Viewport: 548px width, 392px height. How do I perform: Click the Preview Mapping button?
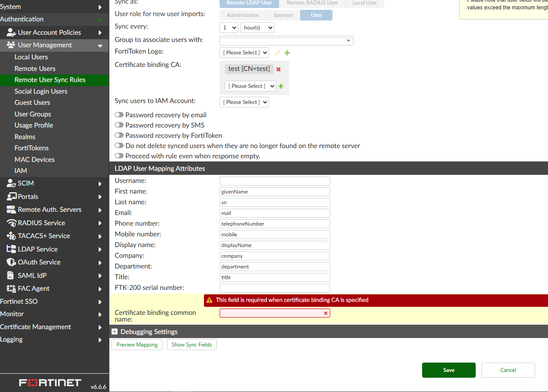click(x=137, y=345)
